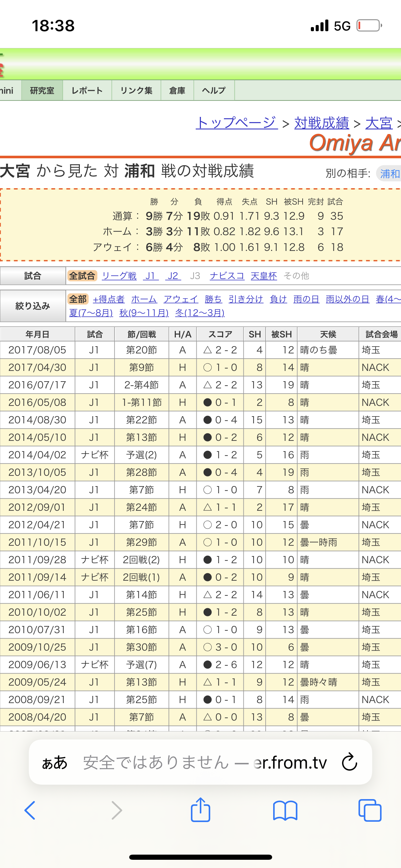
Task: Open the Safari tabs overview icon
Action: point(369,810)
